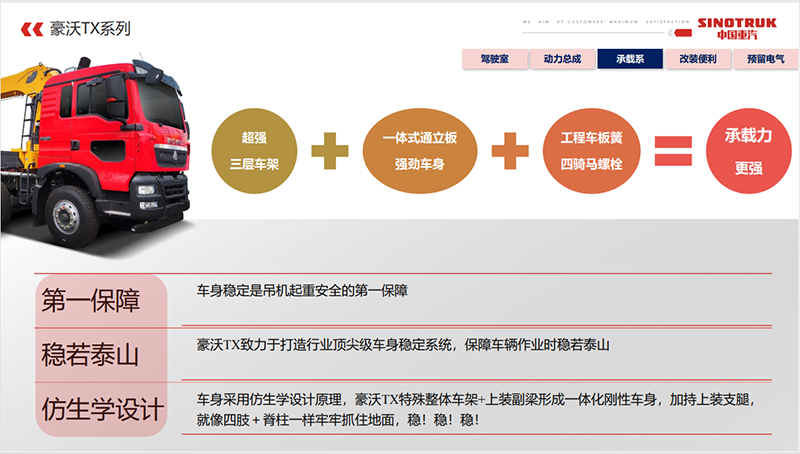
Task: Go to the 预留电气 tab
Action: 765,59
